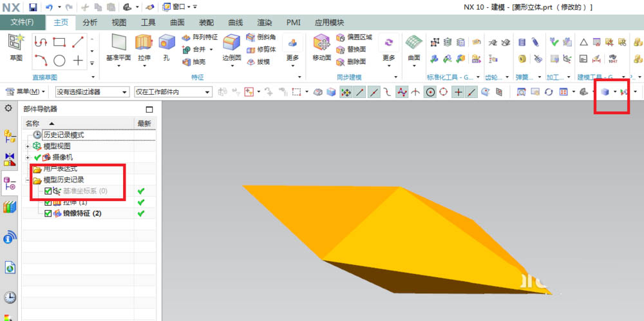Select the Line sketch tool
Screen dimensions: 644x321
click(78, 42)
